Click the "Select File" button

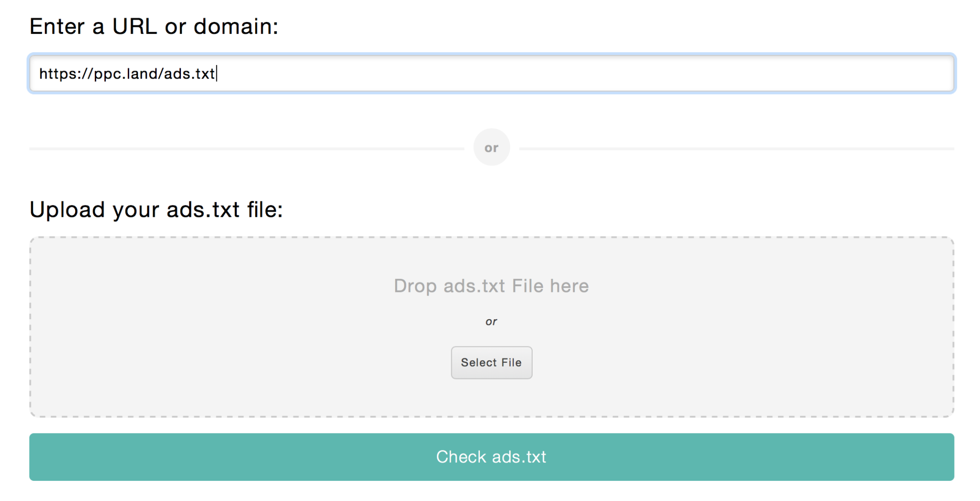[491, 363]
